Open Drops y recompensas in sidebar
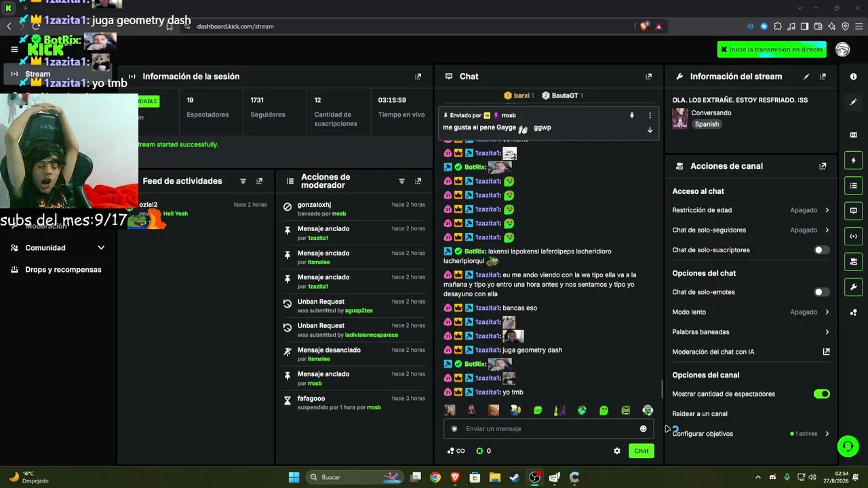 tap(58, 270)
